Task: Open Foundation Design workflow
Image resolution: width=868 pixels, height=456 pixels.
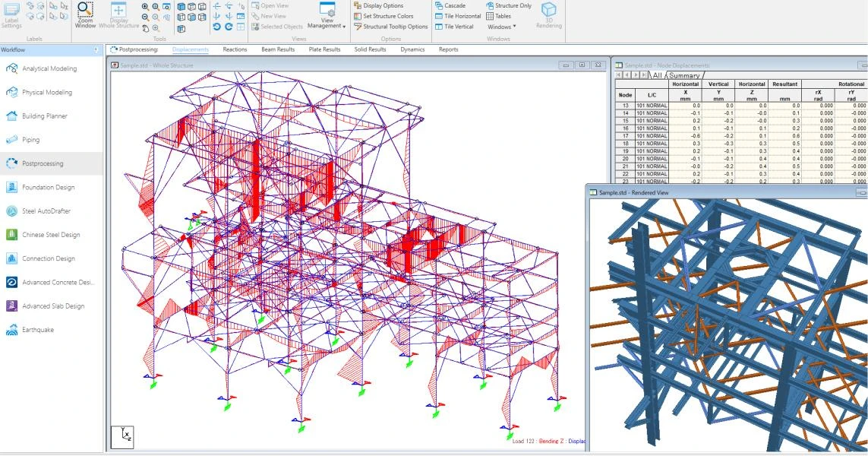Action: [x=49, y=188]
